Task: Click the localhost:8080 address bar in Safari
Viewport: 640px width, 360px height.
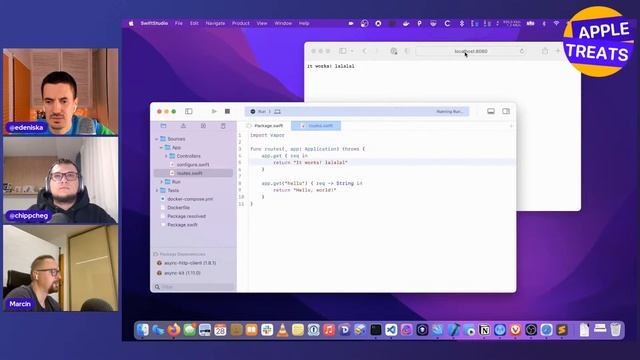Action: [x=471, y=51]
